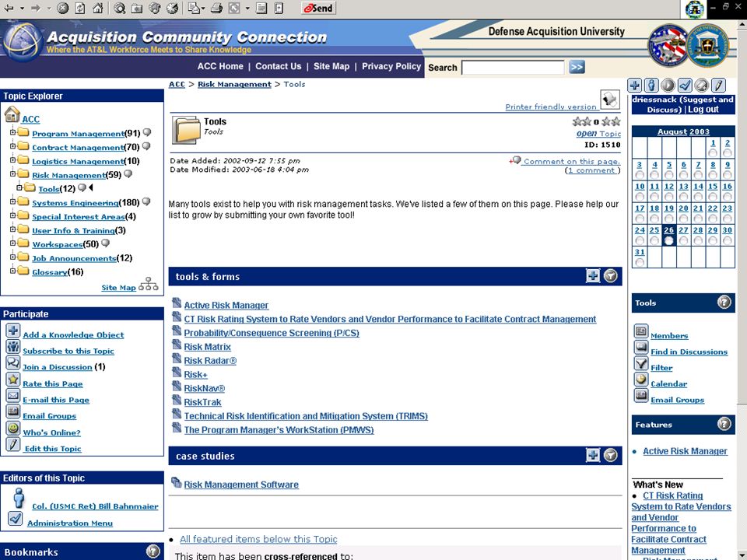The image size is (747, 560).
Task: Click the ACC home icon in Topic Explorer
Action: point(12,115)
